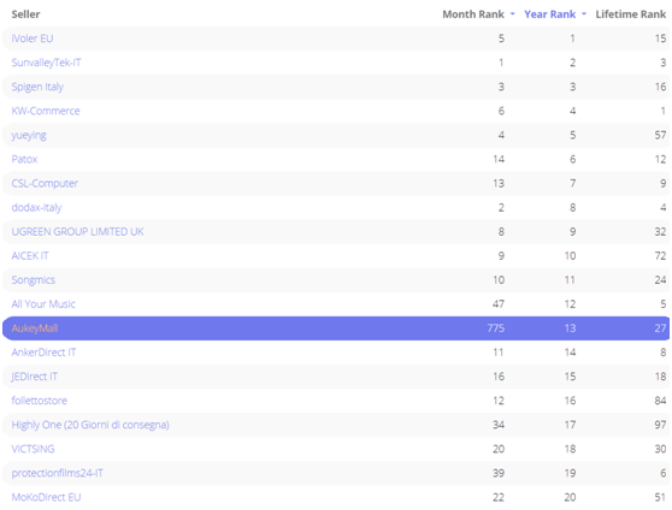The image size is (672, 510).
Task: Open the iVoler EU seller link
Action: click(32, 39)
